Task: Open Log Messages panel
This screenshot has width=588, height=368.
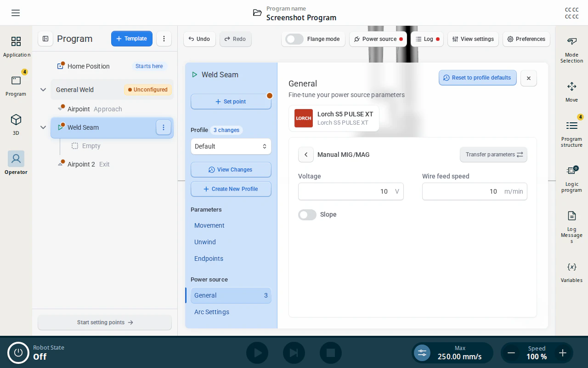Action: point(571,227)
